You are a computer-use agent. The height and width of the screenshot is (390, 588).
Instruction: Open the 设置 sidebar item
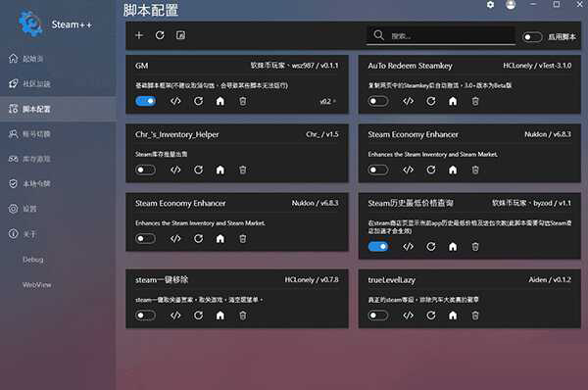coord(58,209)
